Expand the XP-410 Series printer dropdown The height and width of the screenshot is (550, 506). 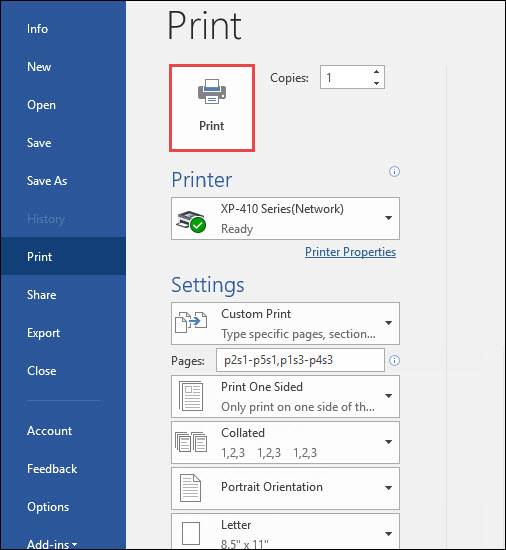(x=389, y=218)
